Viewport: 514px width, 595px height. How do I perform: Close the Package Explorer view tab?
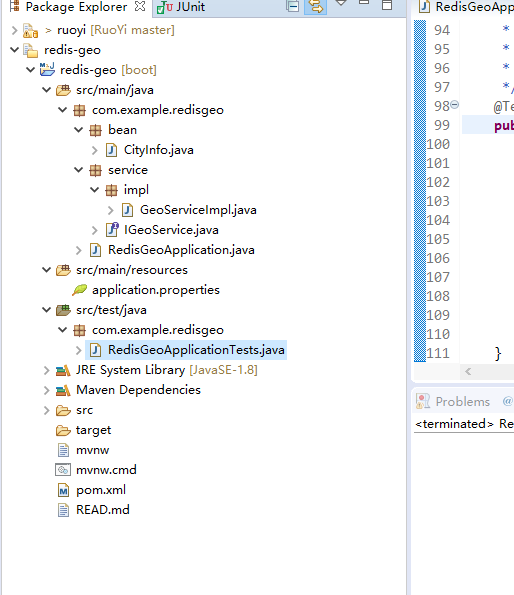point(140,6)
